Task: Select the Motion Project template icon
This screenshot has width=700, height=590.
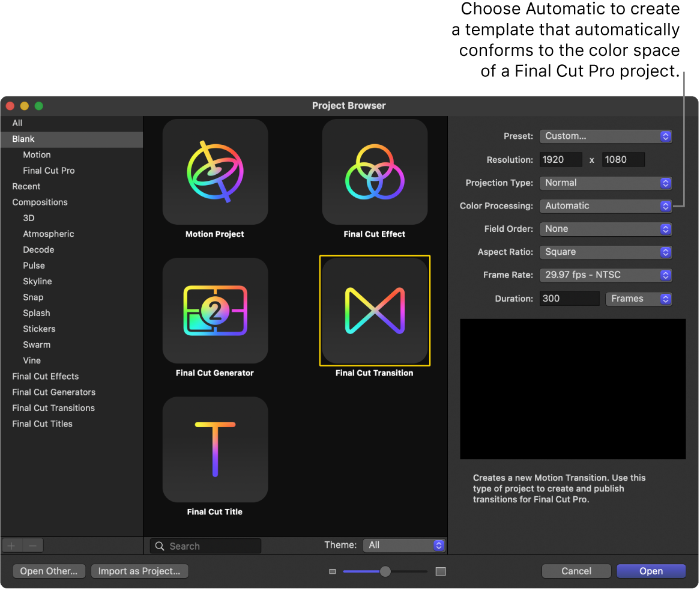Action: [215, 172]
